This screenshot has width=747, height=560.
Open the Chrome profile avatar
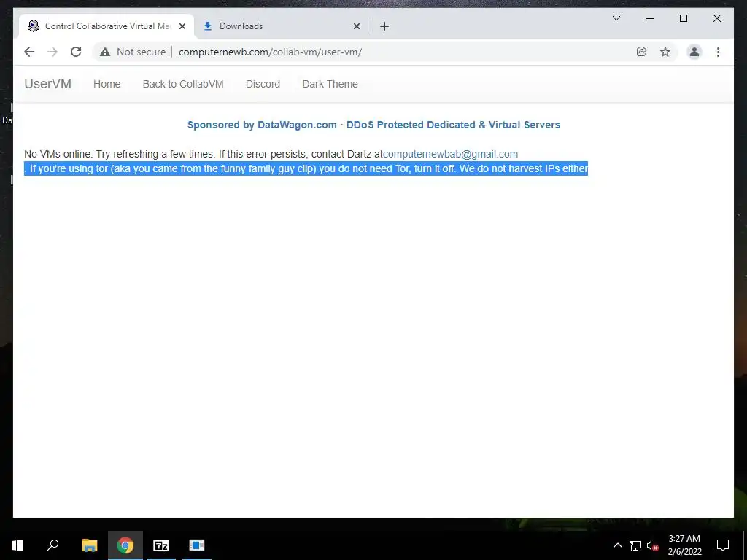[x=694, y=52]
